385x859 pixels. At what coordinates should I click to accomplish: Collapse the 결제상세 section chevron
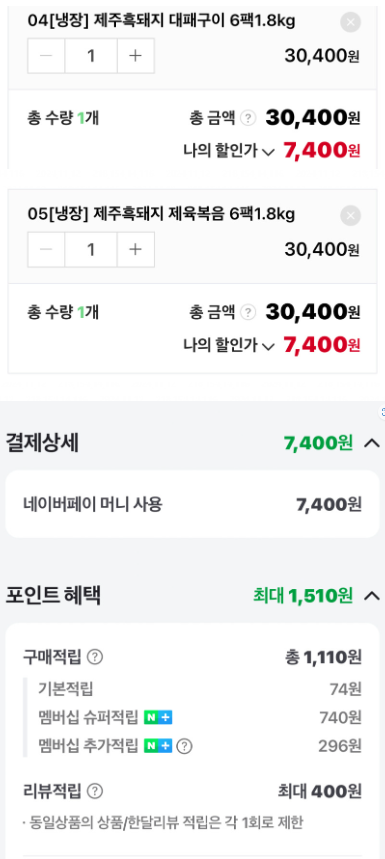[372, 443]
